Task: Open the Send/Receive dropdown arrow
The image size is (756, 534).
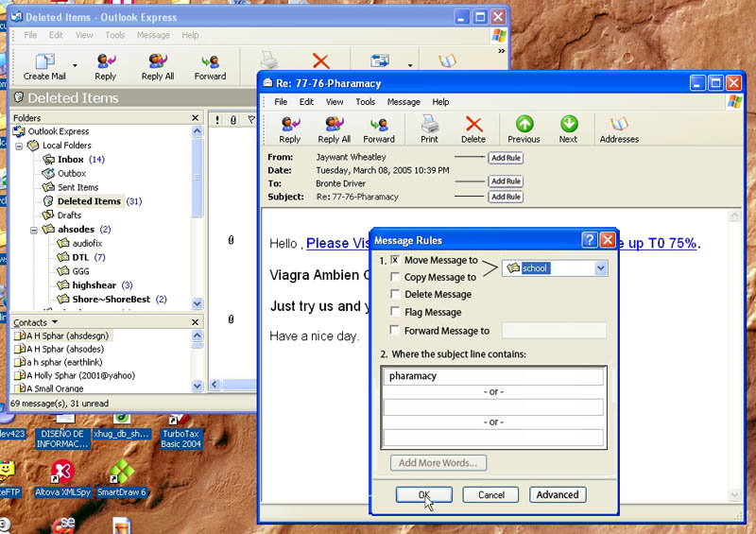Action: (410, 65)
